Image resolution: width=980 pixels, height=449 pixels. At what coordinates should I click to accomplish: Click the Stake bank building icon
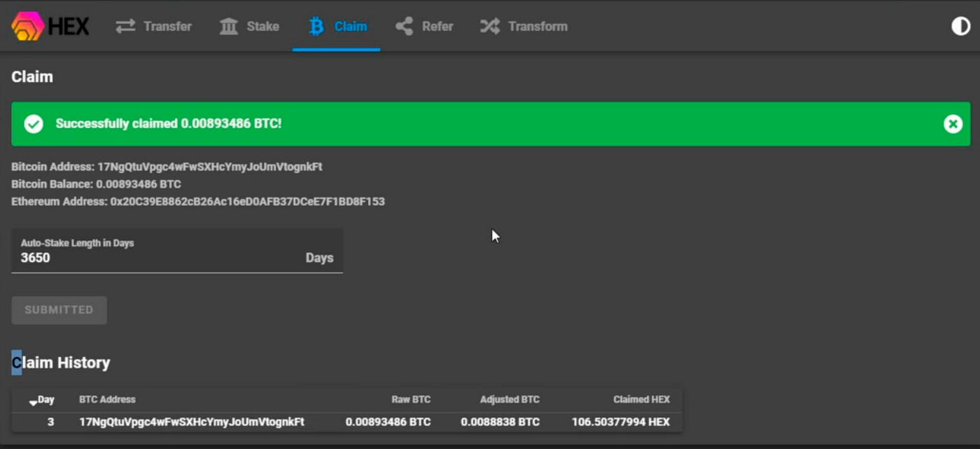coord(229,27)
